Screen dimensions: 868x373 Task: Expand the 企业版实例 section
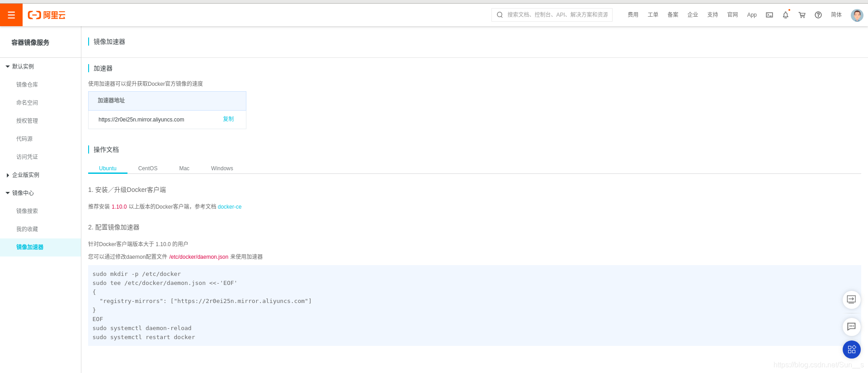pos(8,175)
